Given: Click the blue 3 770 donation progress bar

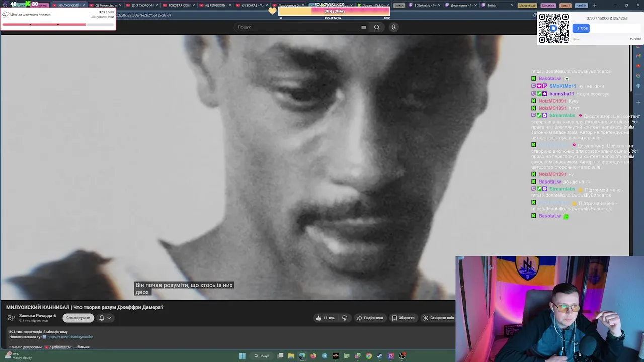Looking at the screenshot, I should point(582,29).
